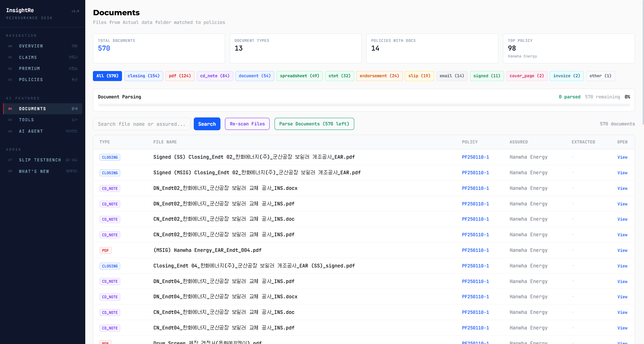Click the blue Search button
The height and width of the screenshot is (344, 644).
point(207,124)
